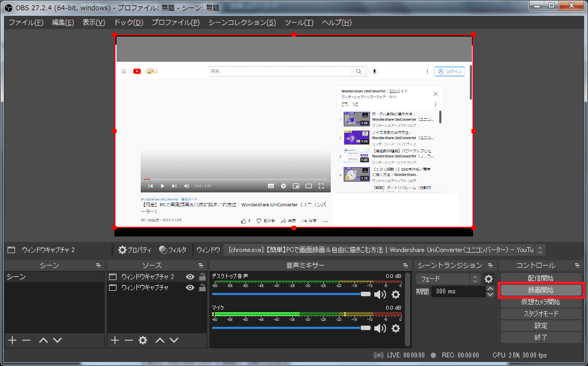Move the selected source down
The image size is (588, 366).
coord(174,340)
